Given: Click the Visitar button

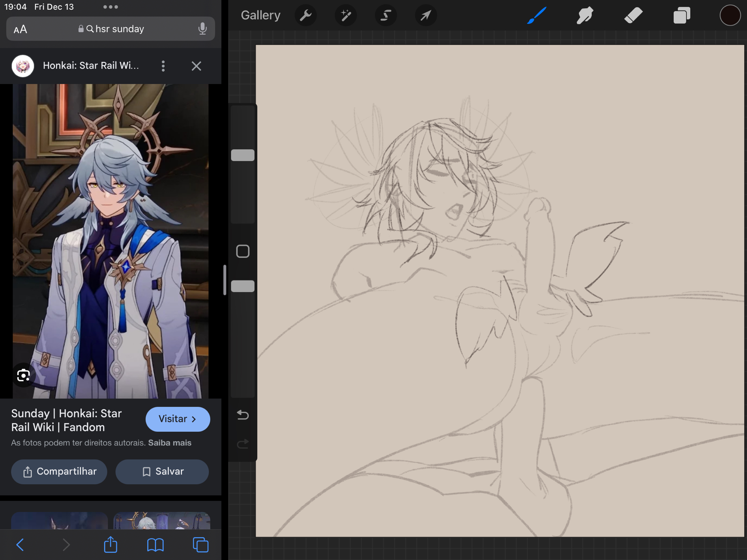Looking at the screenshot, I should click(x=178, y=419).
